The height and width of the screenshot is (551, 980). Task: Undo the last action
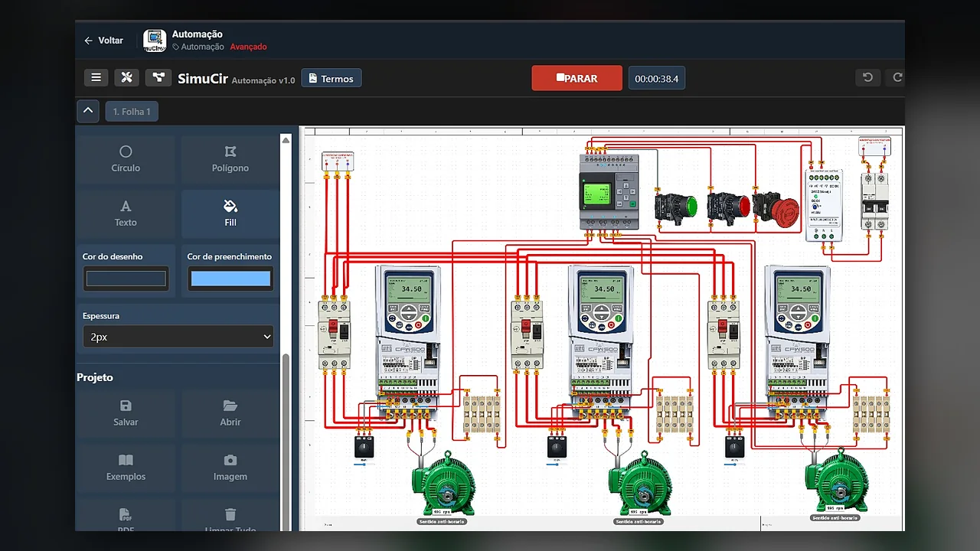click(x=867, y=77)
